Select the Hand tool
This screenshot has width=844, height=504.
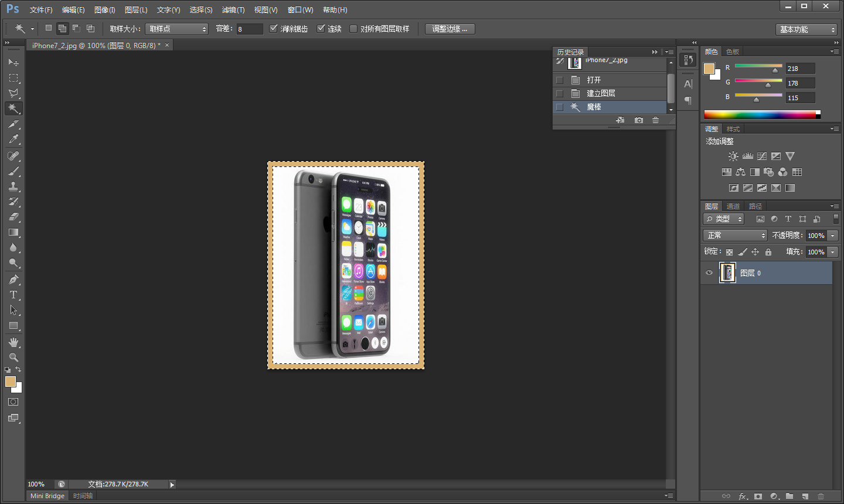13,342
